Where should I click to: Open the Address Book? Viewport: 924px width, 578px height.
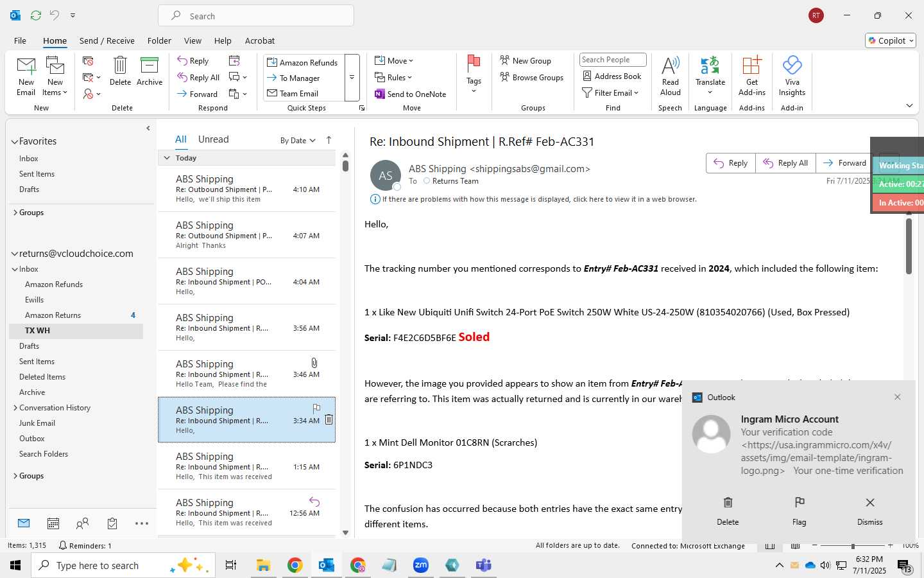tap(612, 76)
